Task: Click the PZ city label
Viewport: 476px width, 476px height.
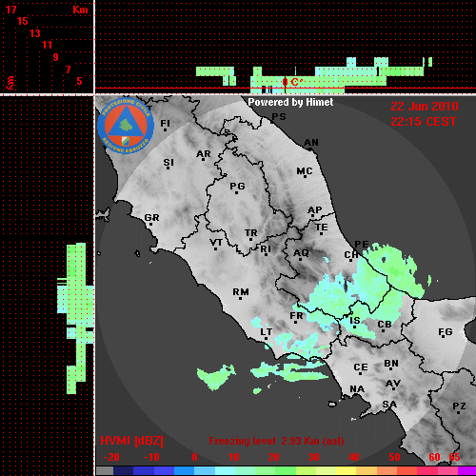Action: coord(459,407)
